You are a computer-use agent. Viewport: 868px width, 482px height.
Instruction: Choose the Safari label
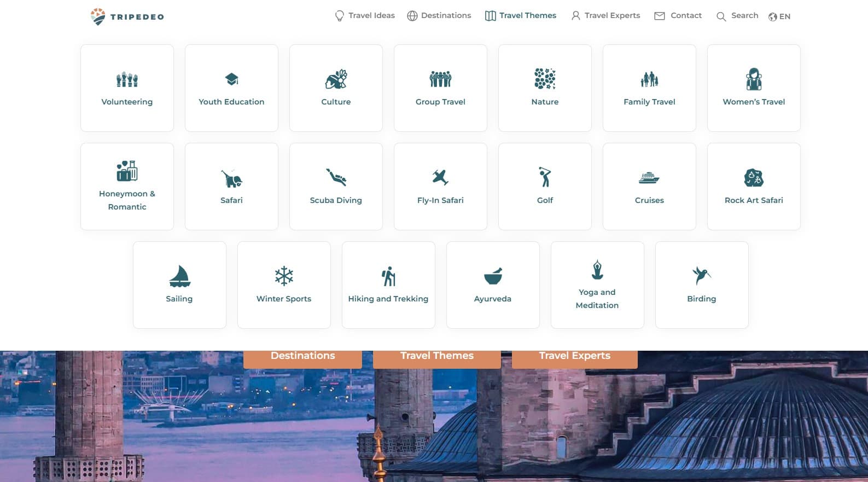[x=231, y=200]
